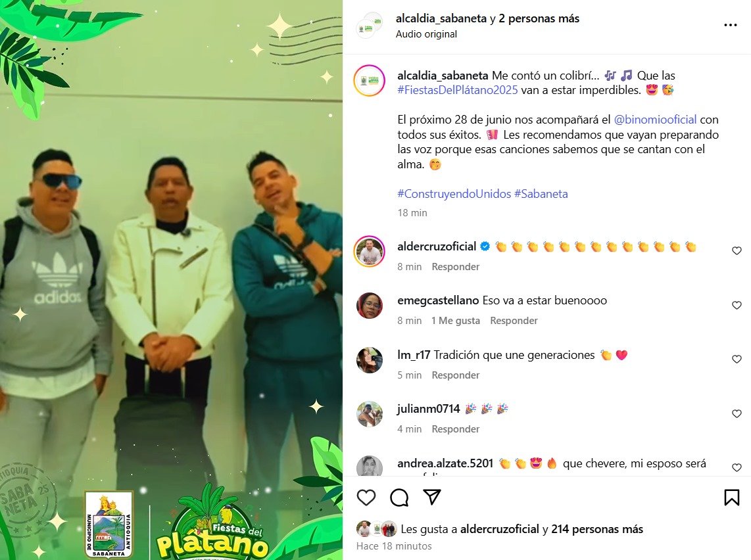Screen dimensions: 751x560
Task: View '1 Me gusta' on emegcastellano's comment
Action: [x=456, y=321]
